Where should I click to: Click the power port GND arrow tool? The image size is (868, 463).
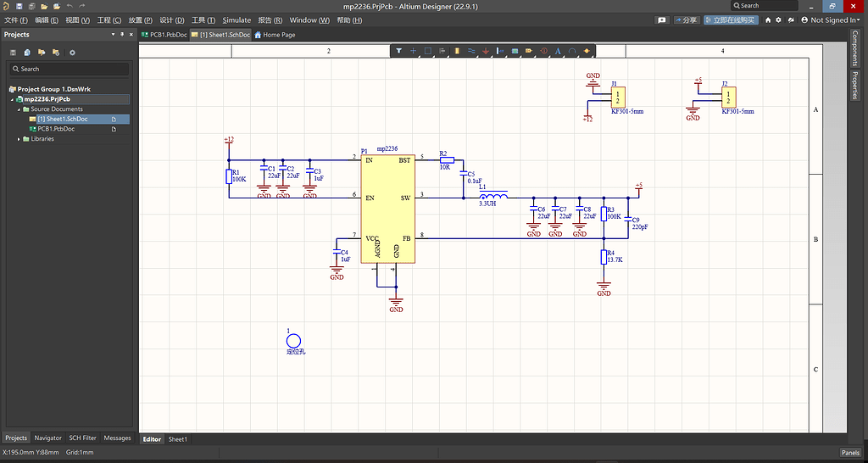click(x=486, y=51)
